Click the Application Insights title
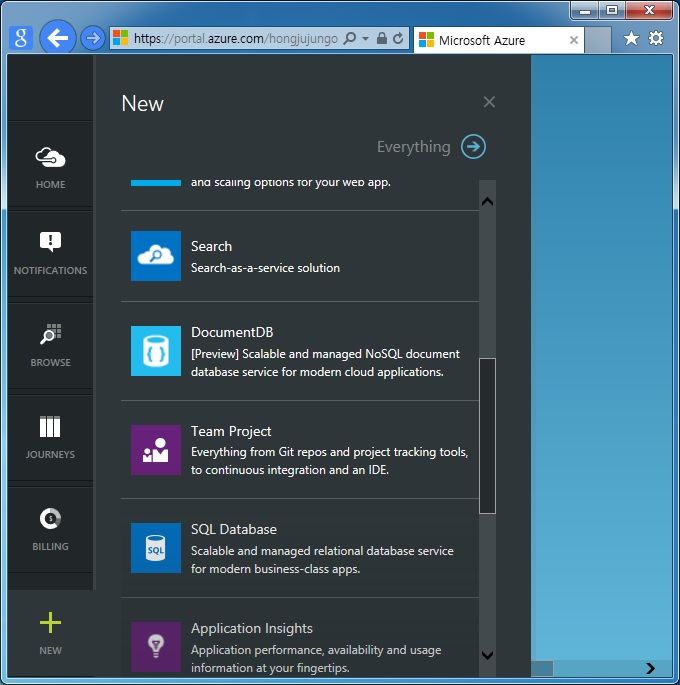The width and height of the screenshot is (680, 685). click(252, 629)
